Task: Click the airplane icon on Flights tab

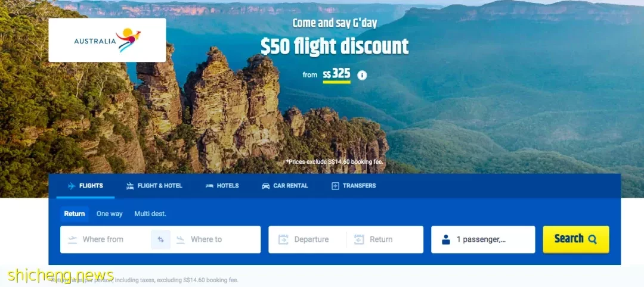Action: (x=72, y=186)
